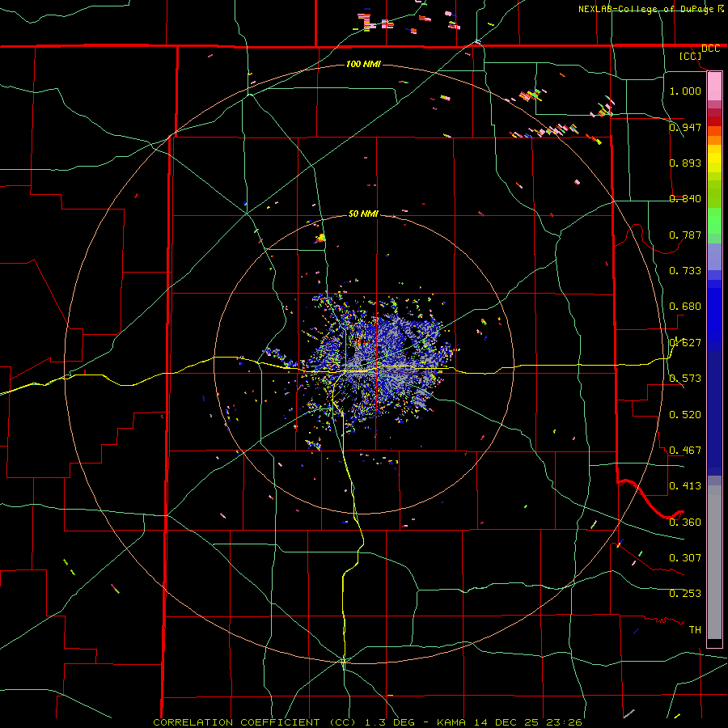Click the bright green segment of color scale
Image resolution: width=728 pixels, height=728 pixels.
(x=714, y=221)
